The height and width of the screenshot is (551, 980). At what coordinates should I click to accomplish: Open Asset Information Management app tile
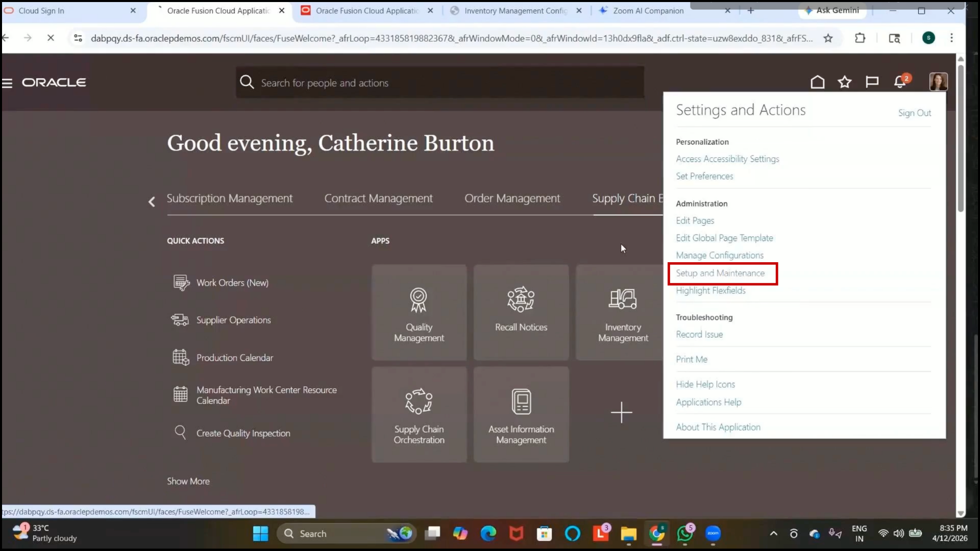pyautogui.click(x=521, y=414)
